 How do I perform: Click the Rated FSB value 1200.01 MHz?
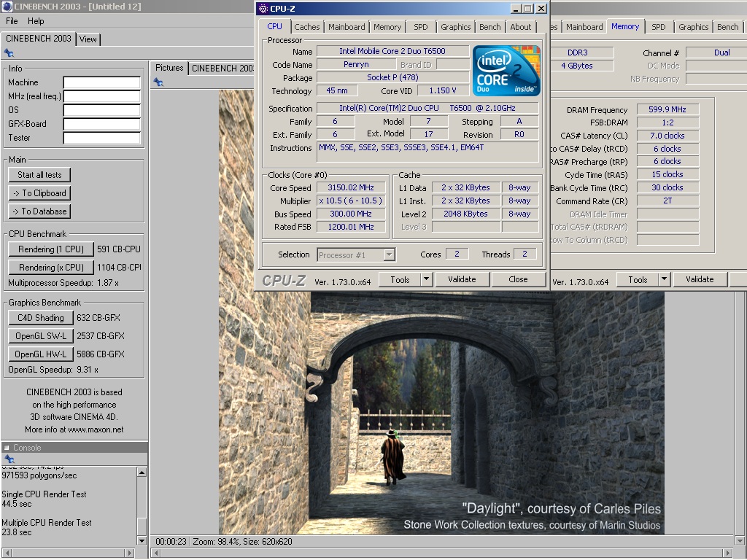tap(351, 227)
